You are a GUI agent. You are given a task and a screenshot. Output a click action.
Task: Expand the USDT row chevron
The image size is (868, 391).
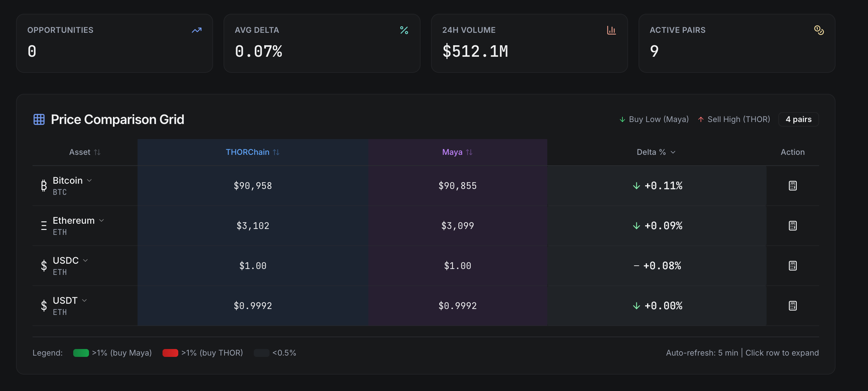84,300
